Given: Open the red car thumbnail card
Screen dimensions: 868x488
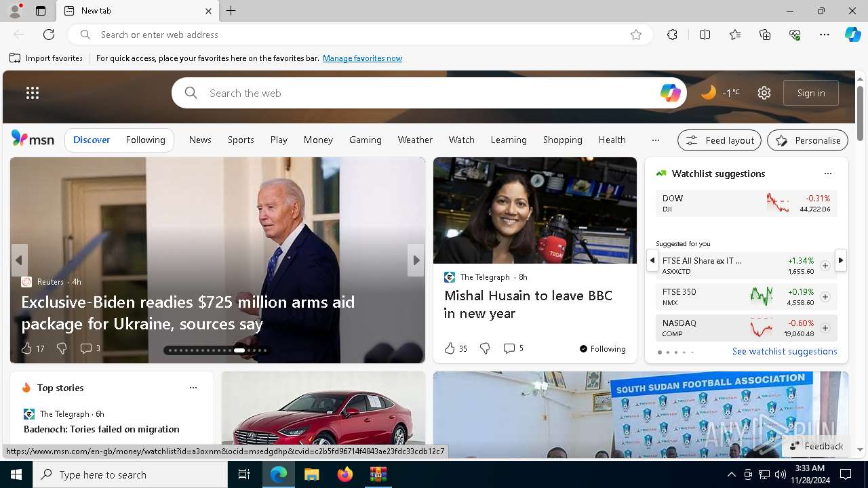Looking at the screenshot, I should (323, 414).
